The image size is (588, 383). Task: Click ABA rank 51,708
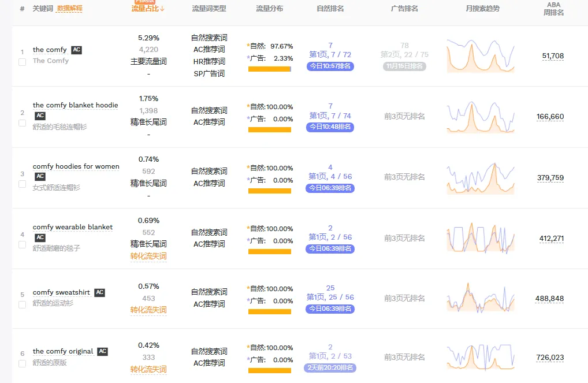(553, 56)
